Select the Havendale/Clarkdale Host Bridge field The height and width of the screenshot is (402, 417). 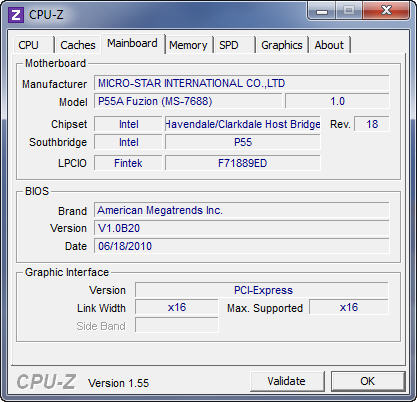[x=243, y=124]
